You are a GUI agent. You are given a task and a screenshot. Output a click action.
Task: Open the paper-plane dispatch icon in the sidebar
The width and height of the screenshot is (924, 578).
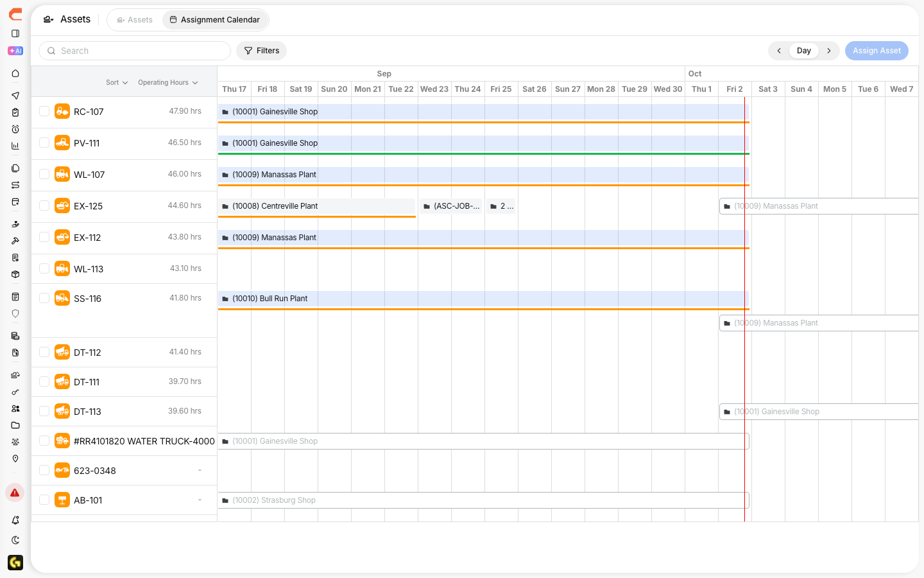tap(15, 96)
